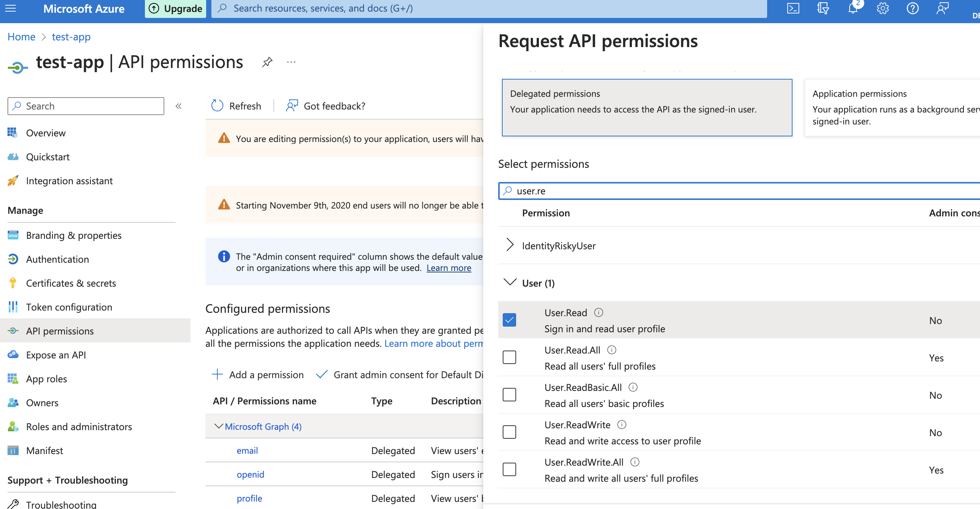
Task: Check the User.ReadWrite checkbox
Action: (x=509, y=432)
